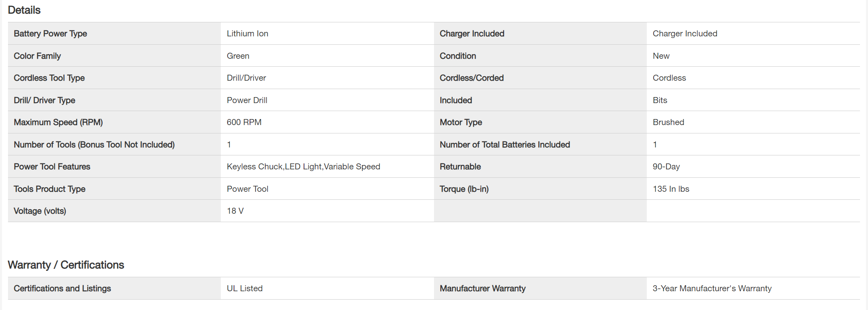
Task: Click the Power Tool Features label
Action: pyautogui.click(x=52, y=167)
